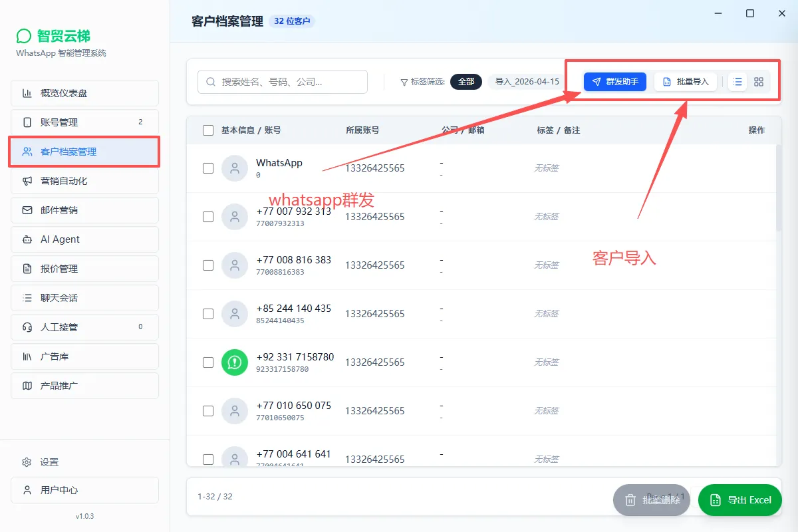The height and width of the screenshot is (532, 798).
Task: Click the 概览仪表盘 chart icon
Action: [x=27, y=93]
